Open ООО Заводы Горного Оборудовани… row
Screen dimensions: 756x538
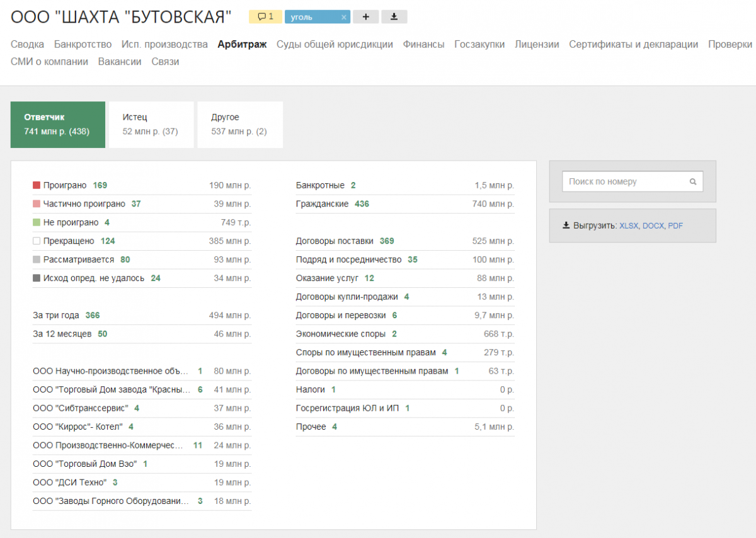click(142, 501)
